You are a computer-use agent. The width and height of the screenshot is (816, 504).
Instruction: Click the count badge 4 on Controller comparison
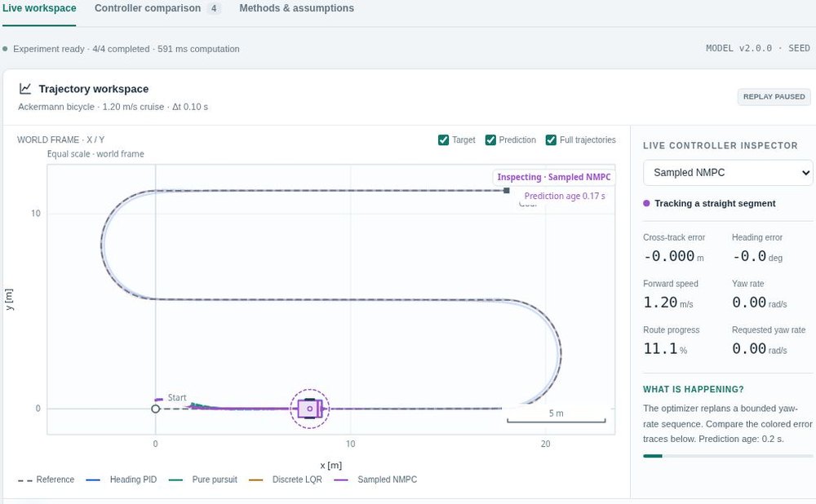[213, 8]
